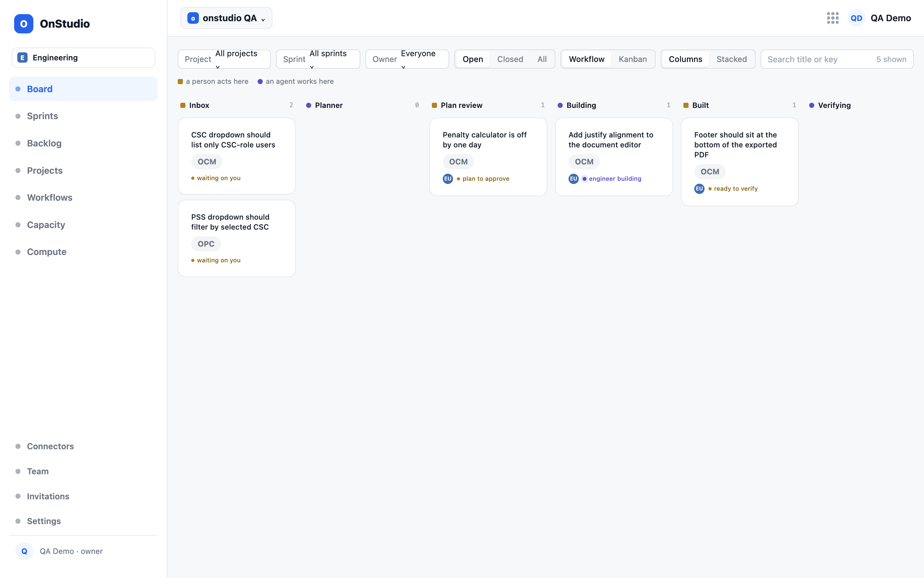Select Workflow view mode

(586, 59)
